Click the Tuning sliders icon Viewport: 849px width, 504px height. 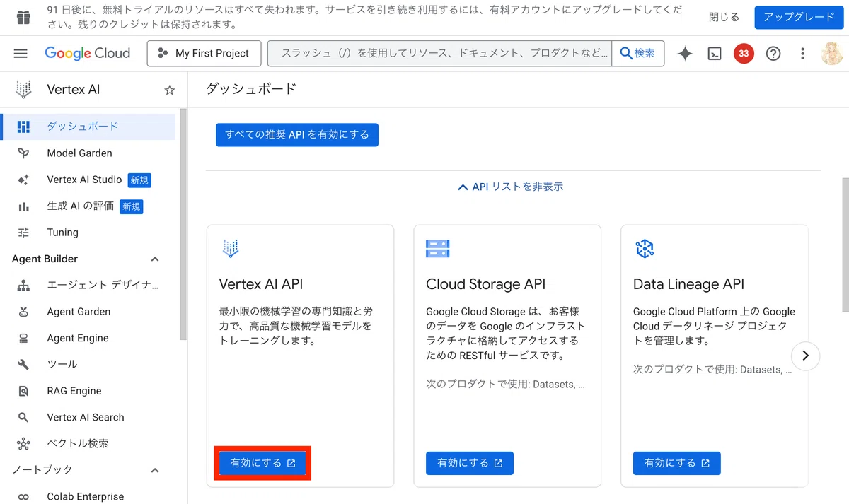[23, 233]
